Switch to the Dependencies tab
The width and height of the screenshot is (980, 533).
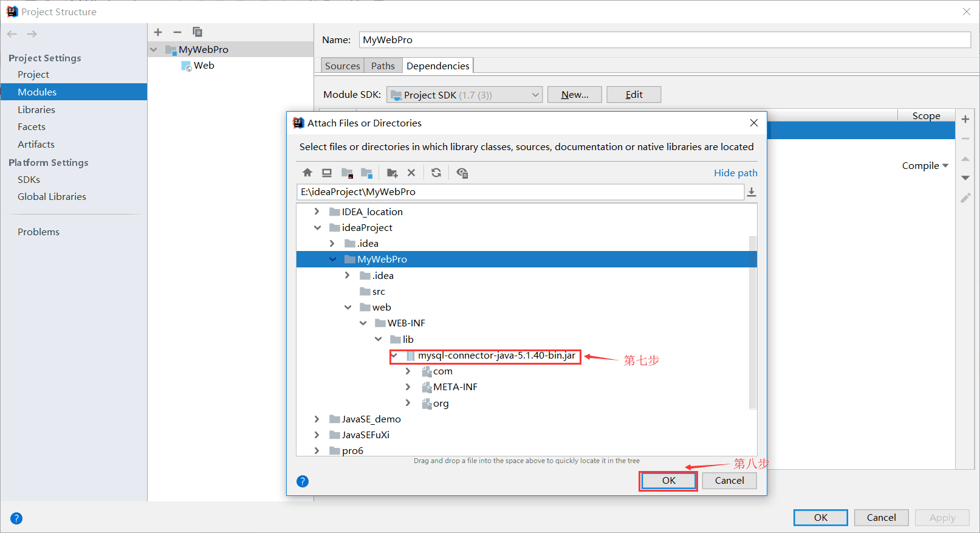437,66
